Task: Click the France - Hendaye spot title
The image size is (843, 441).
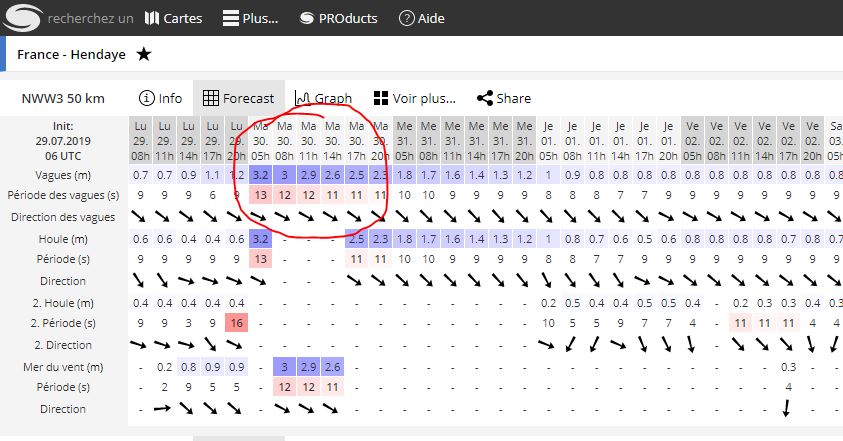Action: coord(72,54)
